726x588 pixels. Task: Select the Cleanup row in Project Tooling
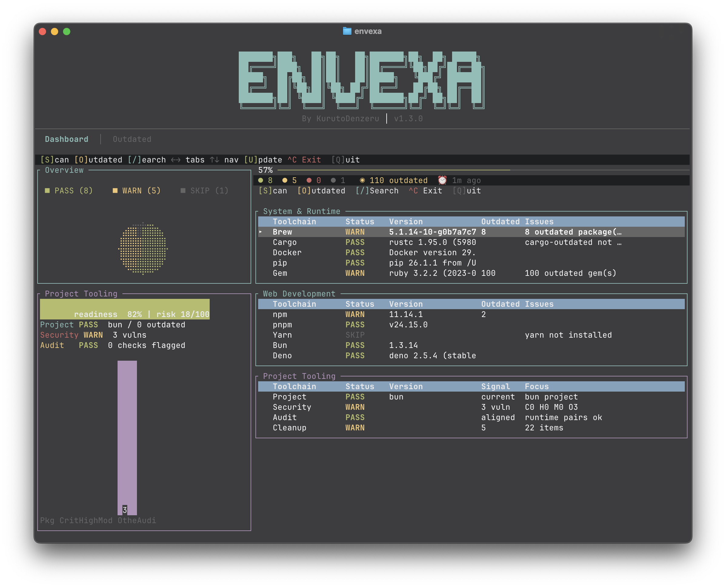(471, 428)
